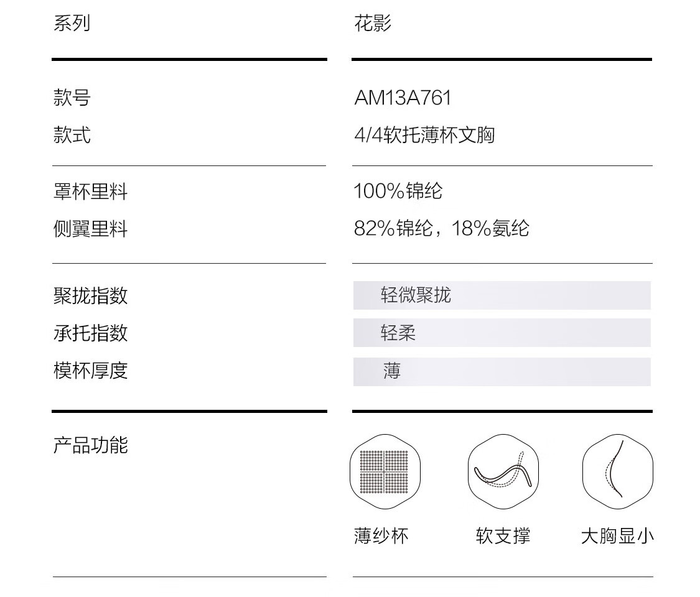
Task: Select the 薄 thickness indicator bar
Action: coord(502,372)
